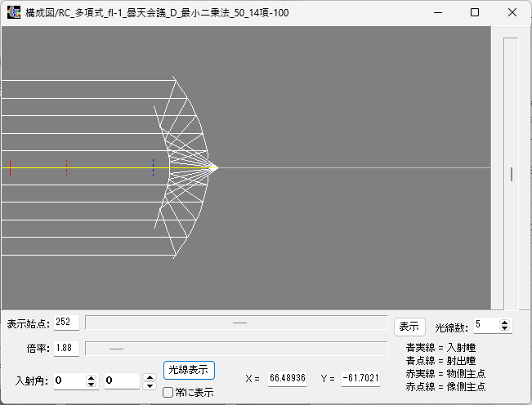Click the vertical slider thumb at right
Screen dimensions: 532x405
511,174
